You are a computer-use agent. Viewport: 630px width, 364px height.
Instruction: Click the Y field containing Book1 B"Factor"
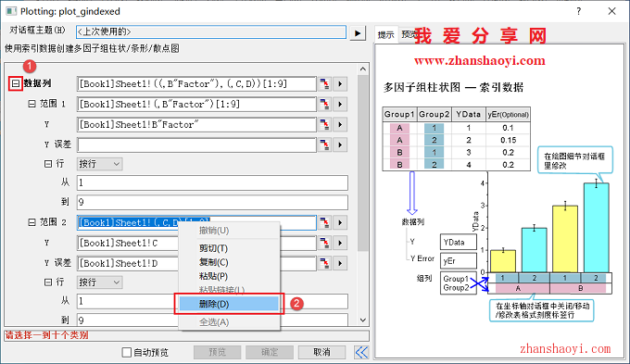coord(196,124)
